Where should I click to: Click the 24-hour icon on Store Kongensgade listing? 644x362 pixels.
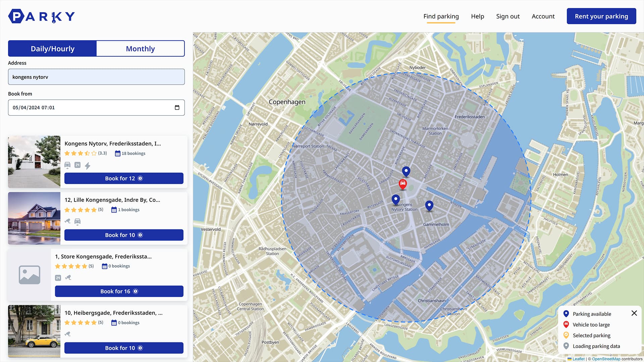coord(58,278)
